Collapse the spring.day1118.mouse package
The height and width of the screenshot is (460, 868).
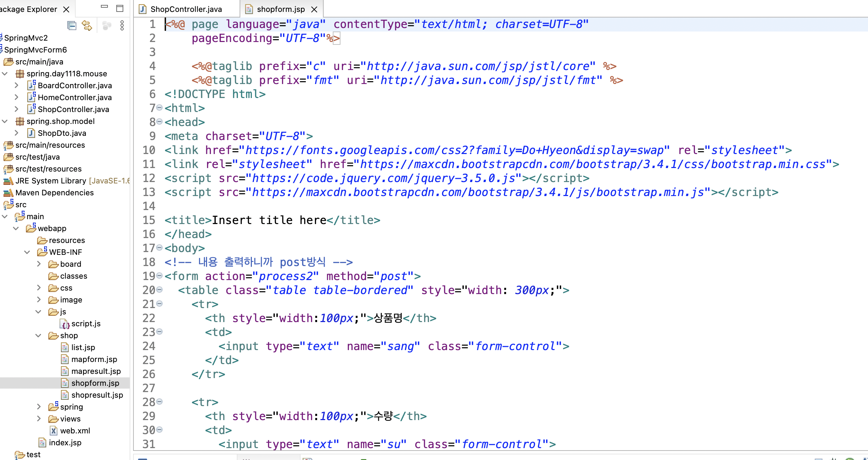click(x=5, y=74)
